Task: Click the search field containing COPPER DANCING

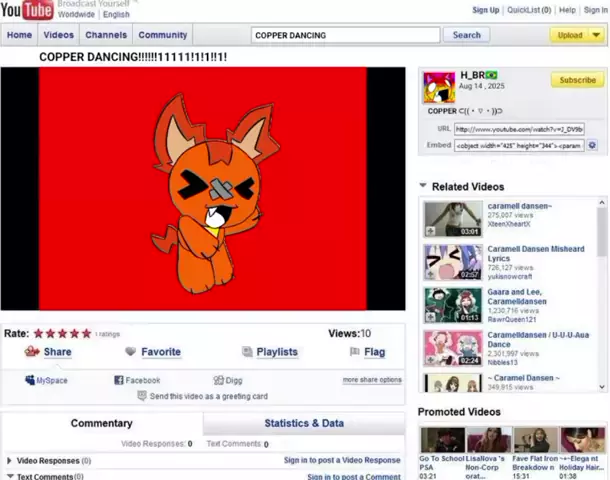Action: point(344,35)
